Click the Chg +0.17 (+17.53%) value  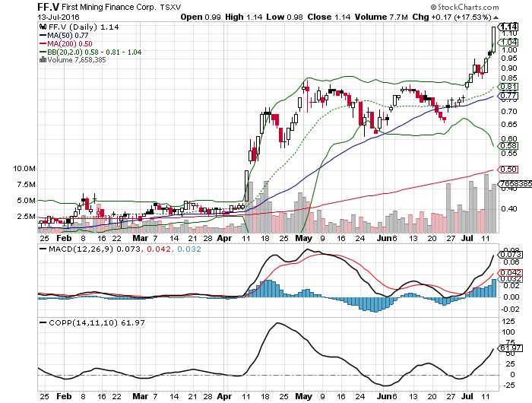click(451, 17)
